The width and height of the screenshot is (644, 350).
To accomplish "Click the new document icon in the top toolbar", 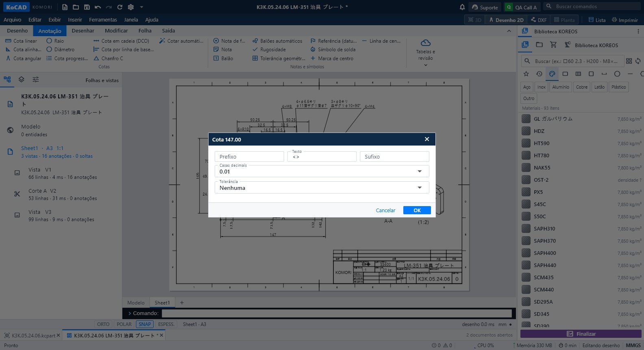I will click(x=65, y=7).
